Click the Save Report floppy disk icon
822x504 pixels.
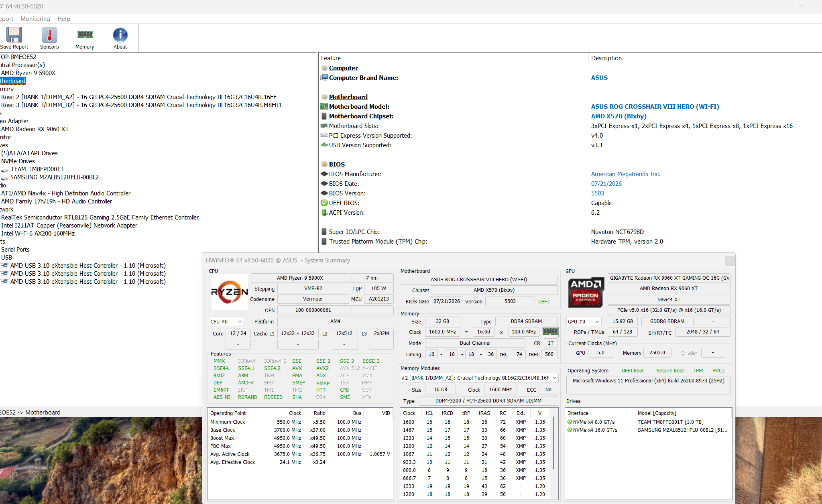[14, 35]
